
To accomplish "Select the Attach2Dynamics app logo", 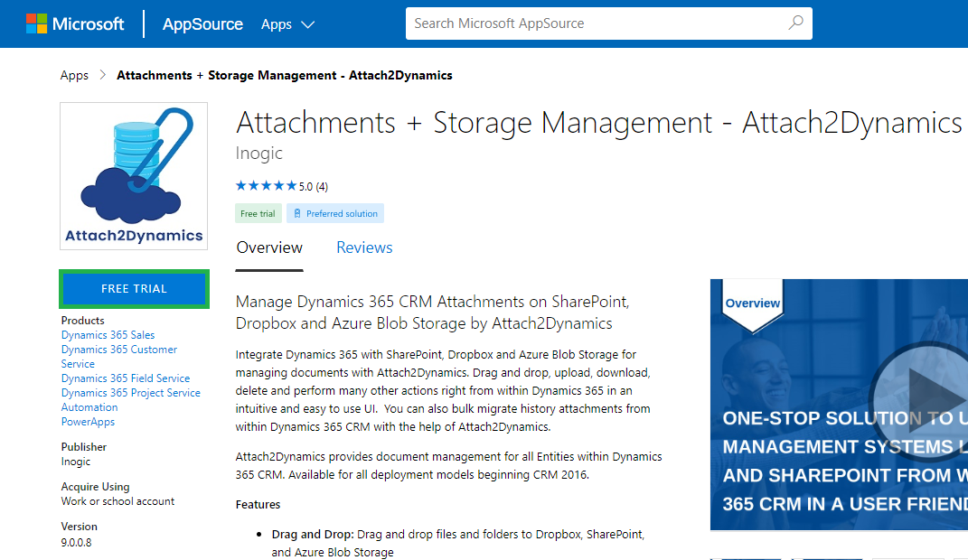I will click(x=133, y=175).
